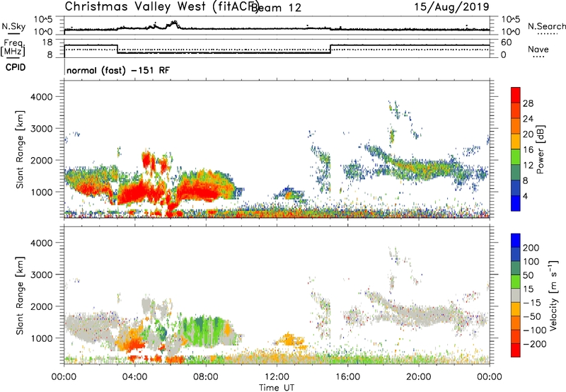The width and height of the screenshot is (566, 392).
Task: Click the 12:00 time axis label
Action: tap(277, 377)
